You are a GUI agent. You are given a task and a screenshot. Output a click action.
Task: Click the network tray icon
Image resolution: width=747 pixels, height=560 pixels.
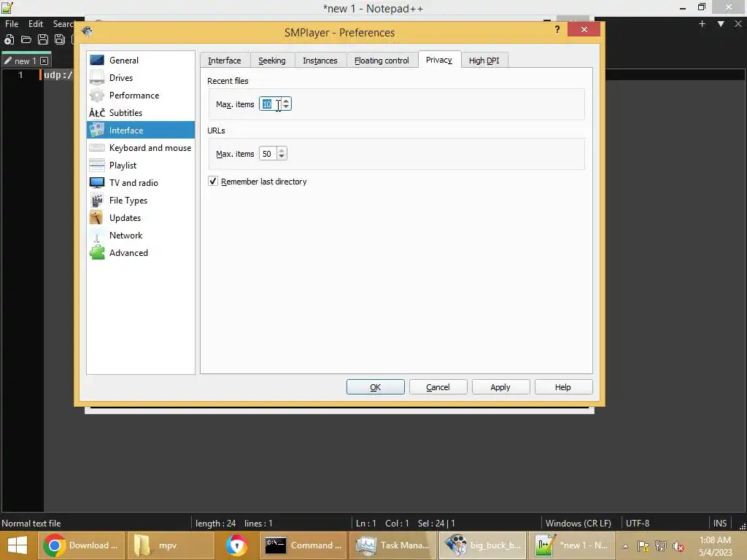pos(661,546)
